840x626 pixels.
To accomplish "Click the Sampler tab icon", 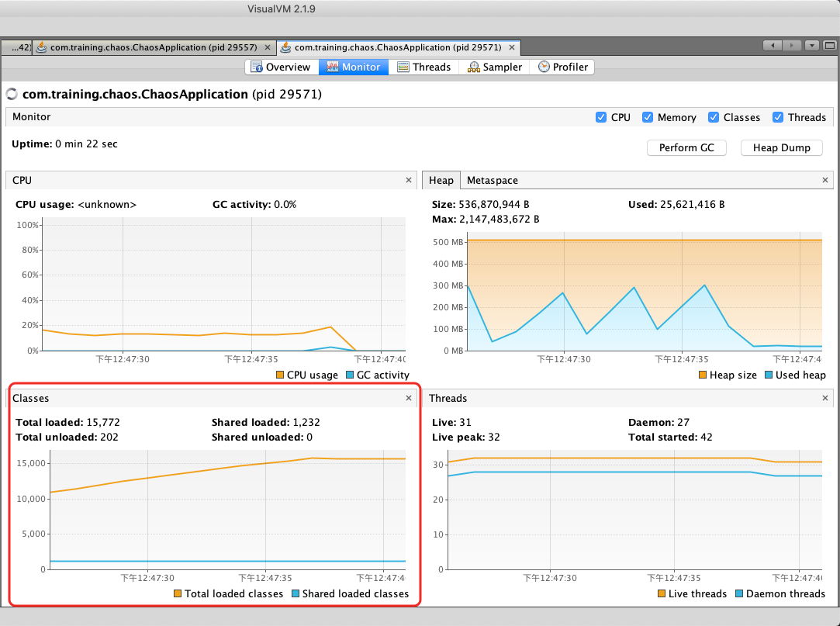I will [x=474, y=67].
